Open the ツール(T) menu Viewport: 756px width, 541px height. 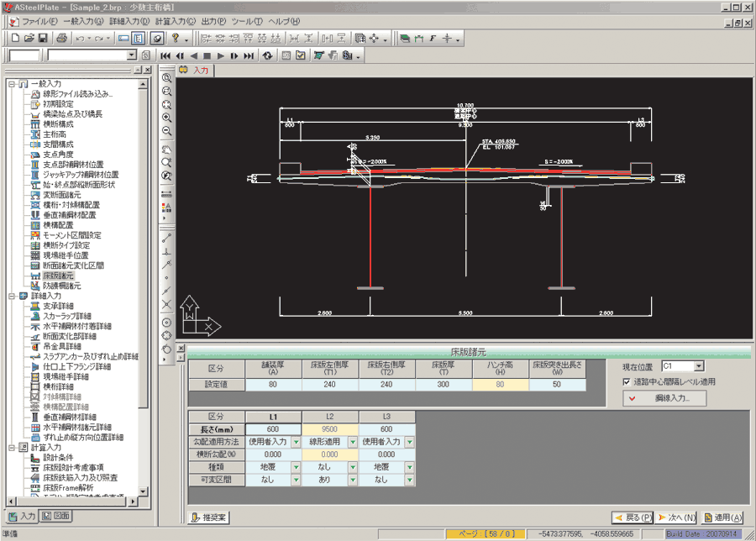tap(247, 21)
